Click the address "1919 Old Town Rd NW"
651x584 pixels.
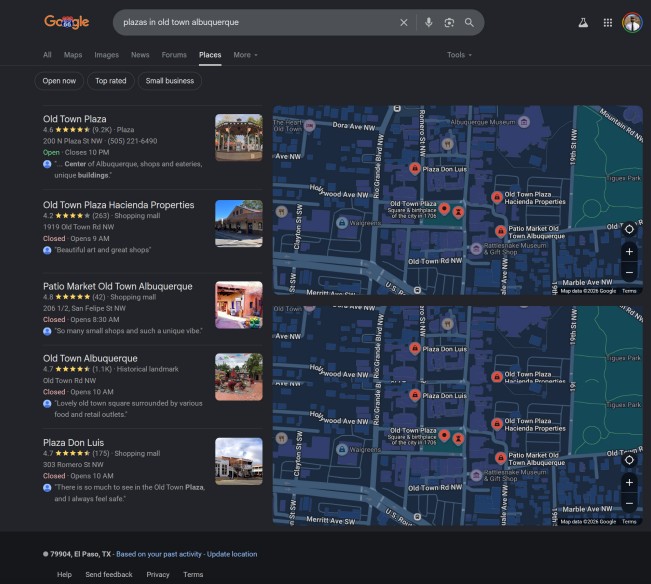tap(78, 227)
